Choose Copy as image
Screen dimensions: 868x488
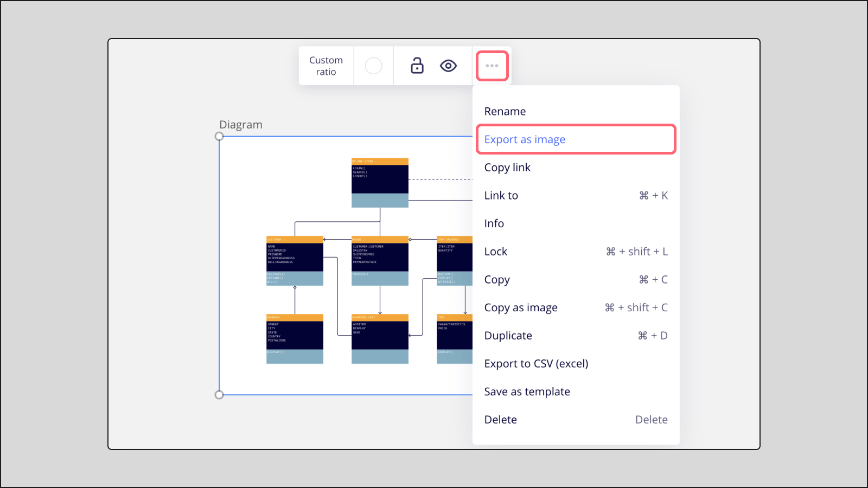pyautogui.click(x=521, y=307)
